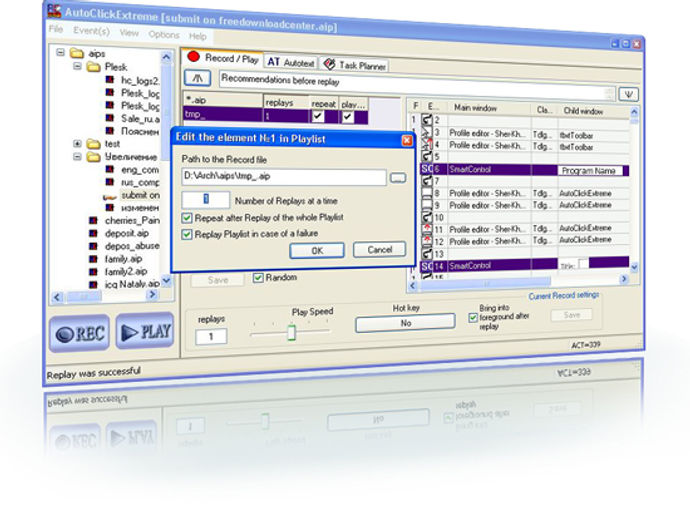Click the Path to the Record file field
The width and height of the screenshot is (690, 518).
coord(284,176)
